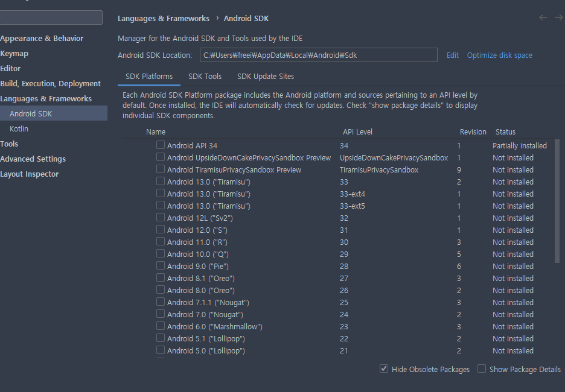This screenshot has height=392, width=565.
Task: Click the Status column header
Action: (505, 131)
